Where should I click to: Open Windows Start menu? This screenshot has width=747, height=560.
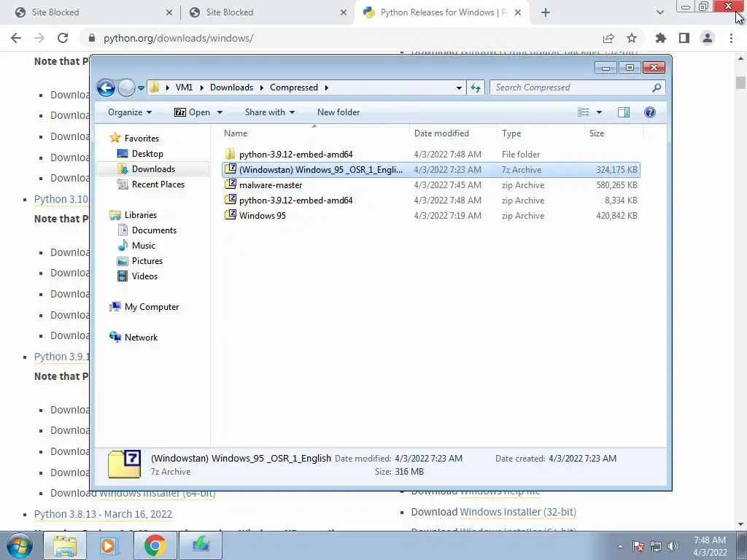point(19,545)
